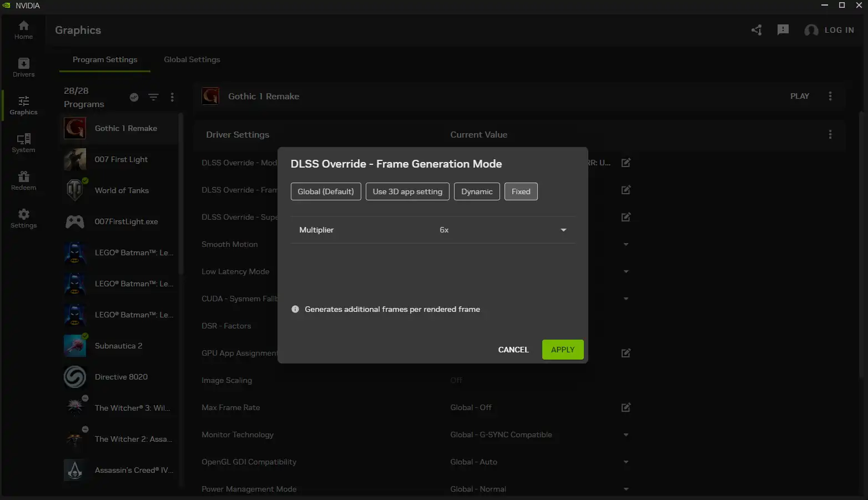The image size is (868, 500).
Task: Open the System sidebar item
Action: (x=23, y=143)
